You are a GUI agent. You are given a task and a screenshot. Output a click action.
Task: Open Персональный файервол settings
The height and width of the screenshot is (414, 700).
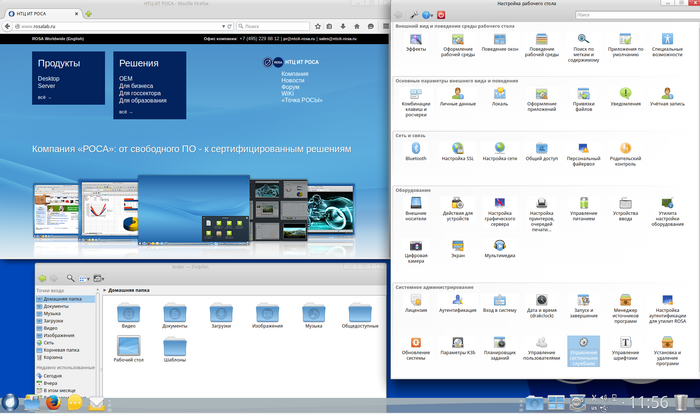pyautogui.click(x=583, y=149)
